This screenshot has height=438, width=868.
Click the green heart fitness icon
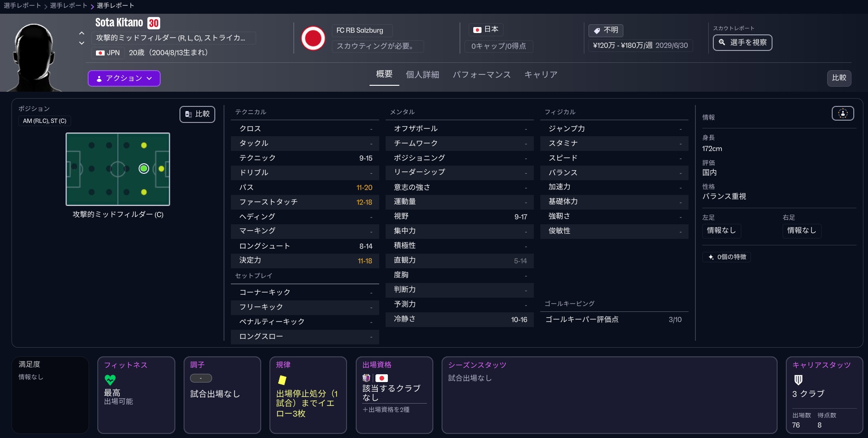pyautogui.click(x=110, y=380)
